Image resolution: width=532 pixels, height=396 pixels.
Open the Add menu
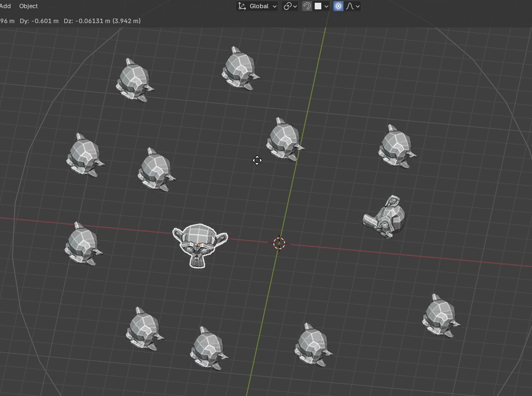click(5, 6)
